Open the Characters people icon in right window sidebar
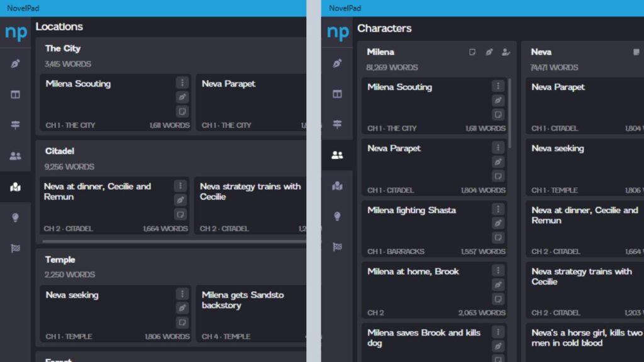Viewport: 644px width, 362px height. (337, 155)
